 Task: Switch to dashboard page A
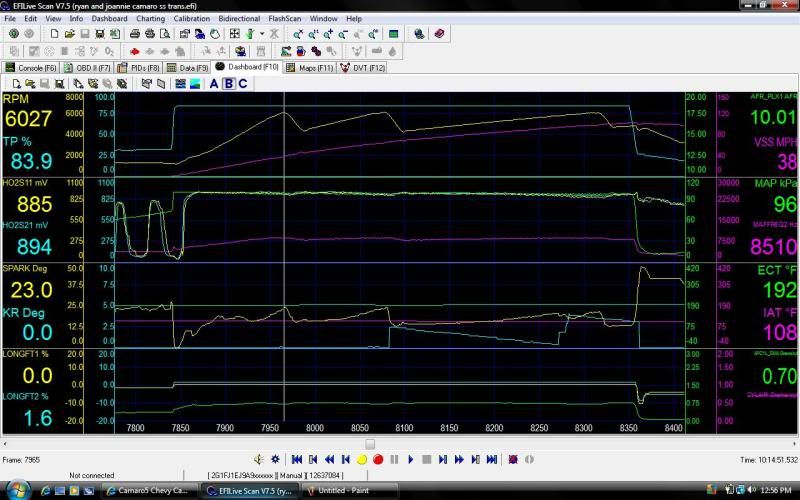click(213, 83)
